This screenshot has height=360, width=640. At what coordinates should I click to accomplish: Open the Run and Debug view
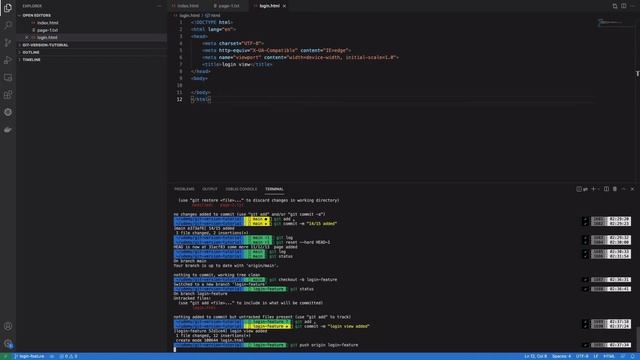pos(8,60)
